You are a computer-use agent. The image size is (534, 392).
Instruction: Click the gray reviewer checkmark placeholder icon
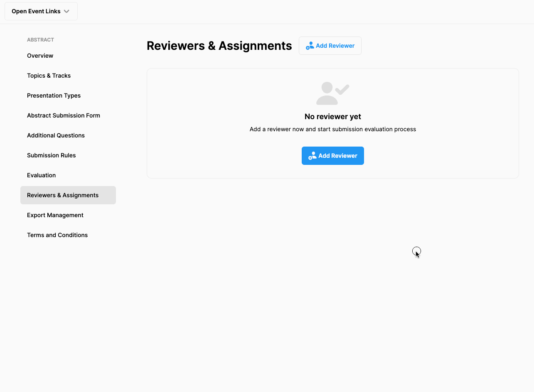pos(332,93)
